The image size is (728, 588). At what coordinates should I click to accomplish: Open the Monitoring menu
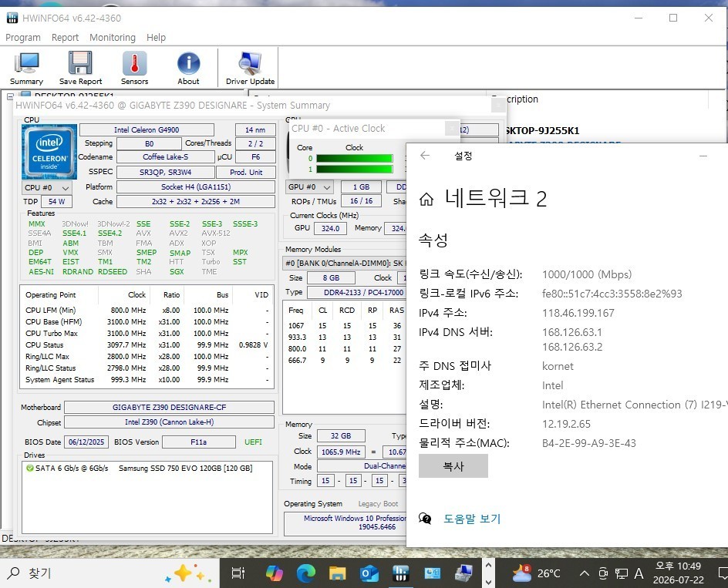(x=113, y=38)
